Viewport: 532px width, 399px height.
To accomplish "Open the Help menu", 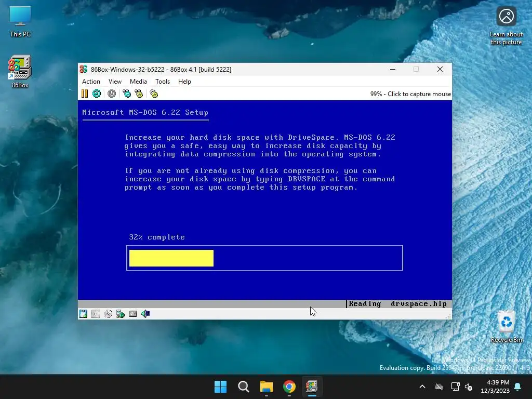I will tap(184, 82).
